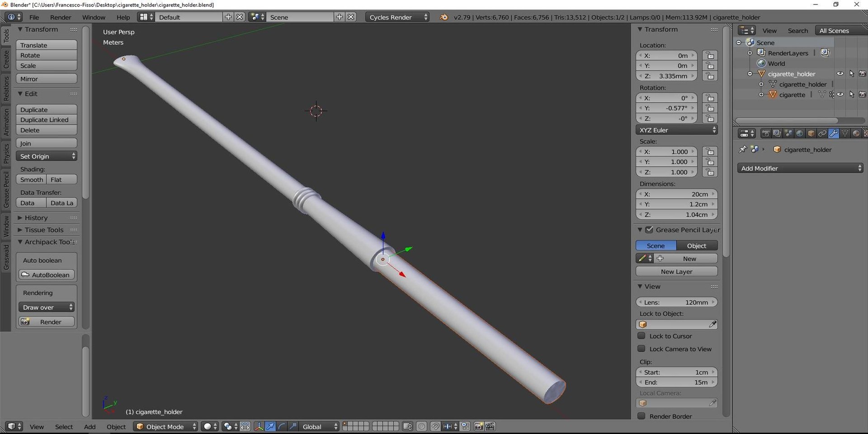
Task: Click the Lens 120mm slider field
Action: coord(677,302)
